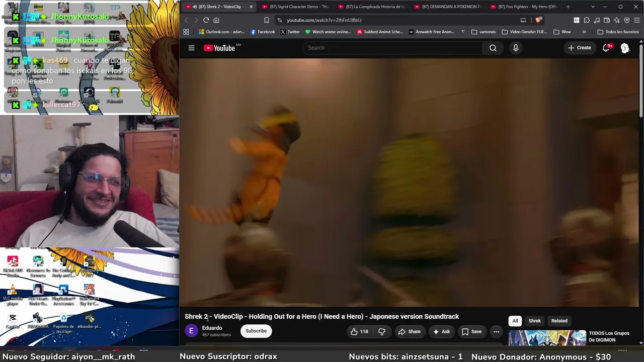
Task: Switch to DEMANDAN A POKEMON tab
Action: pyautogui.click(x=448, y=7)
